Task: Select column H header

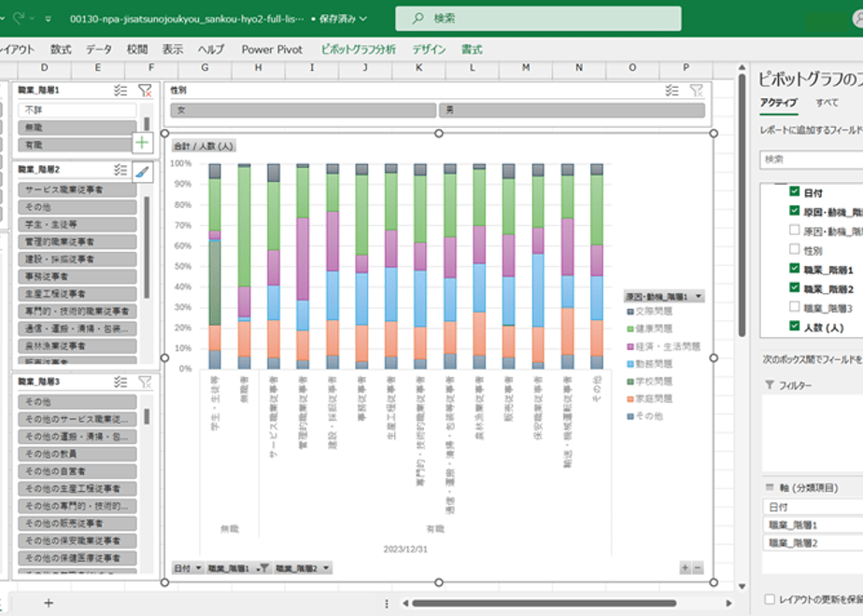Action: (258, 67)
